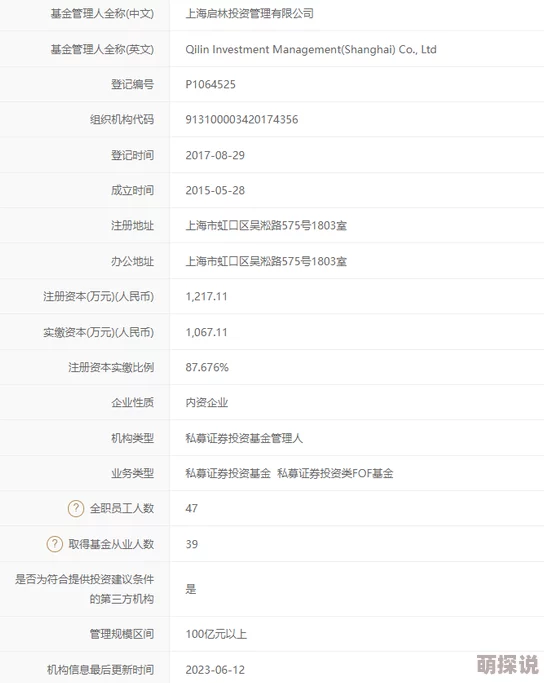Click the label 办公地址
This screenshot has height=683, width=544.
pos(132,261)
